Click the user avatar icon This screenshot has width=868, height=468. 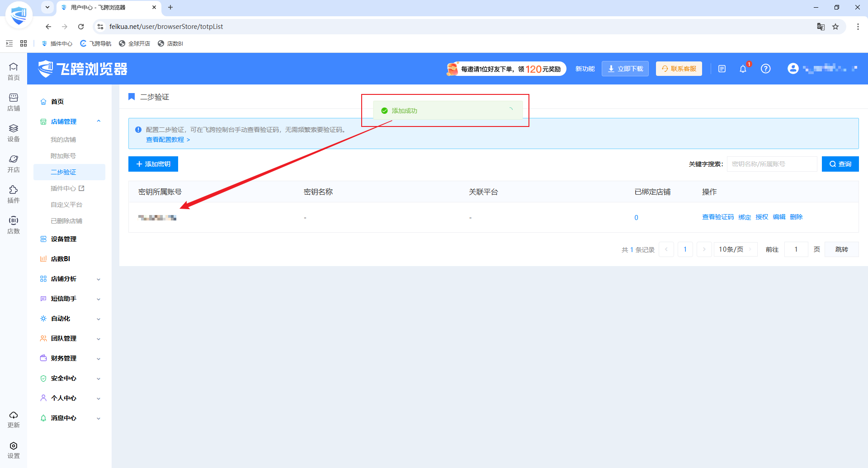(793, 69)
